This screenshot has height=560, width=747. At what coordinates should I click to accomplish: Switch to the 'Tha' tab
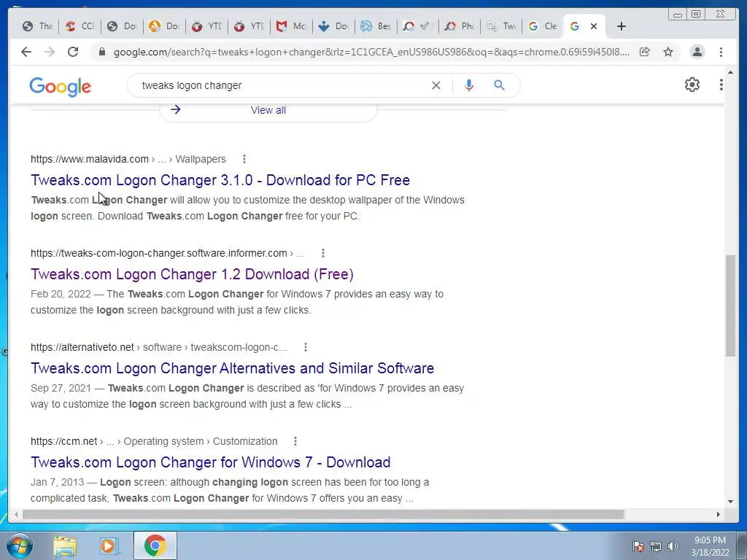click(x=37, y=26)
